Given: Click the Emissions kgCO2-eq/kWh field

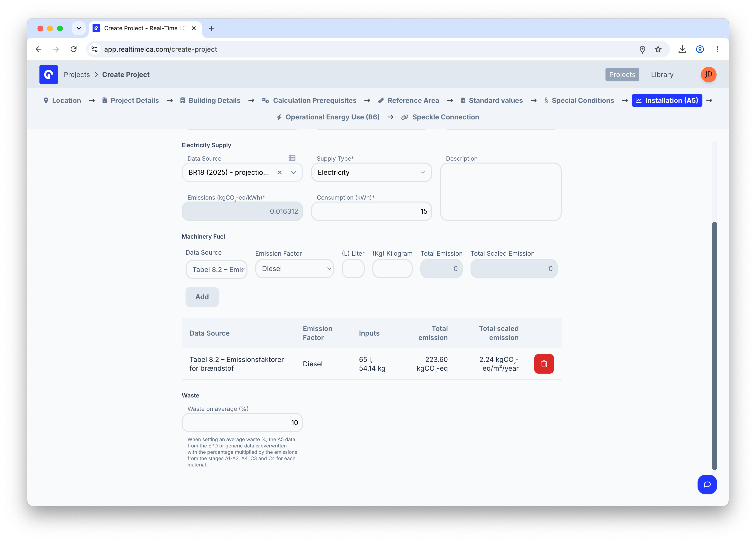Looking at the screenshot, I should (x=242, y=211).
